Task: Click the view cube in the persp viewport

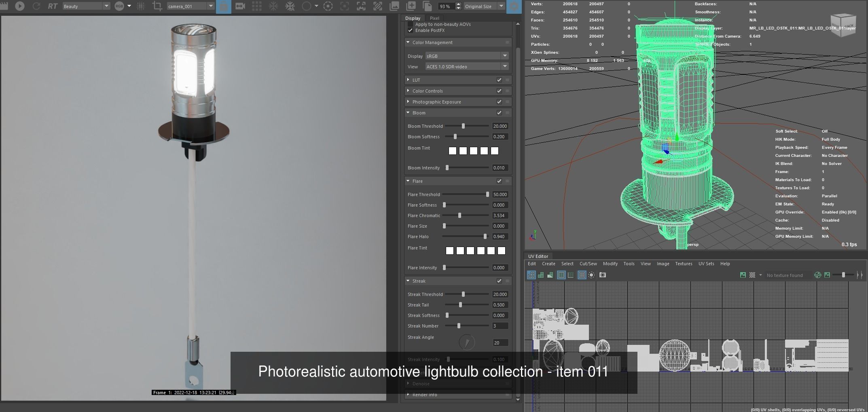Action: coord(843,25)
